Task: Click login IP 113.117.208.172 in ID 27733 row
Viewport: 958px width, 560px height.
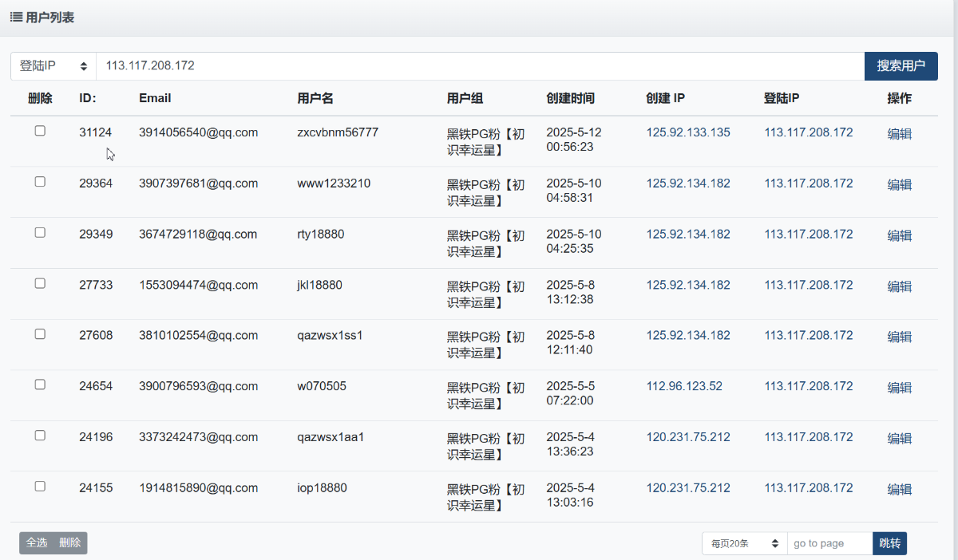Action: (809, 285)
